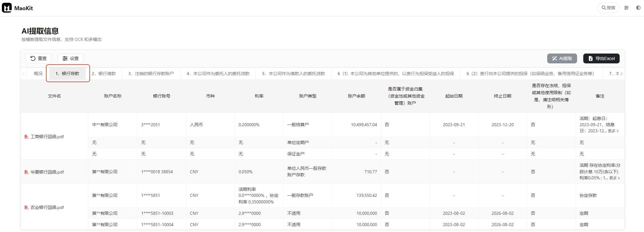This screenshot has height=232, width=644.
Task: Select account name 中**有限公司
Action: tap(105, 125)
